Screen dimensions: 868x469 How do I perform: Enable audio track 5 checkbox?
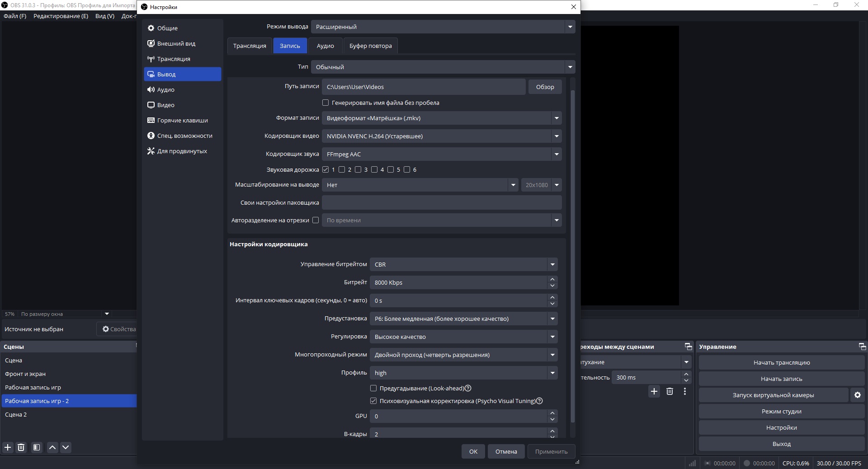[x=391, y=169]
